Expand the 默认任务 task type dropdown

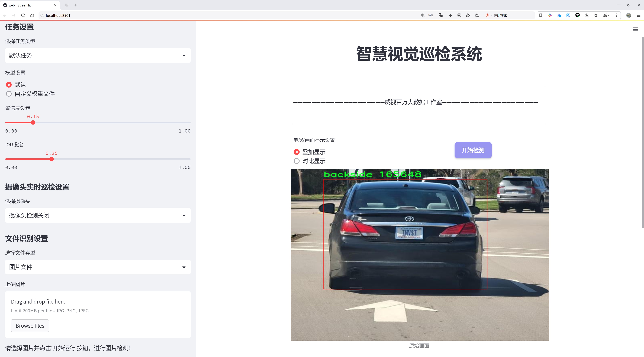pos(98,55)
